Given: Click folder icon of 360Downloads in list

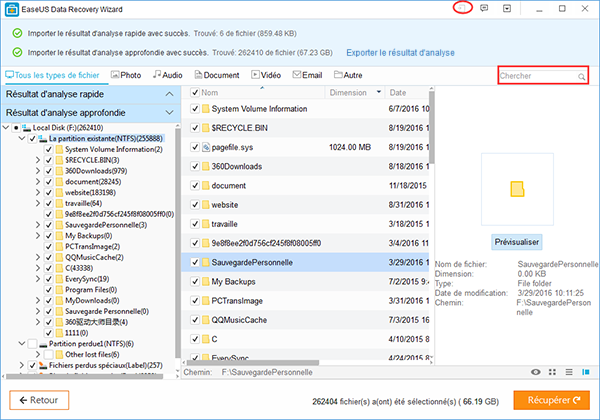Looking at the screenshot, I should (x=206, y=166).
